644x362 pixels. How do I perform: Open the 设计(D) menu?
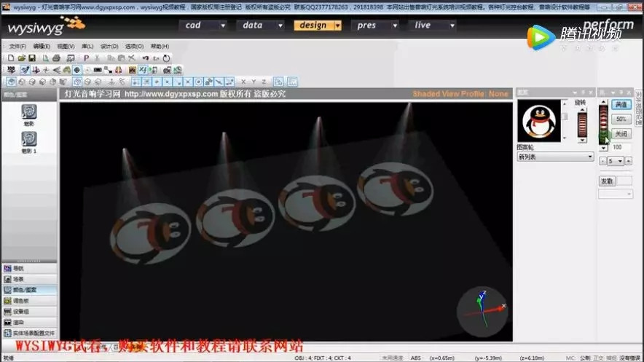click(109, 46)
